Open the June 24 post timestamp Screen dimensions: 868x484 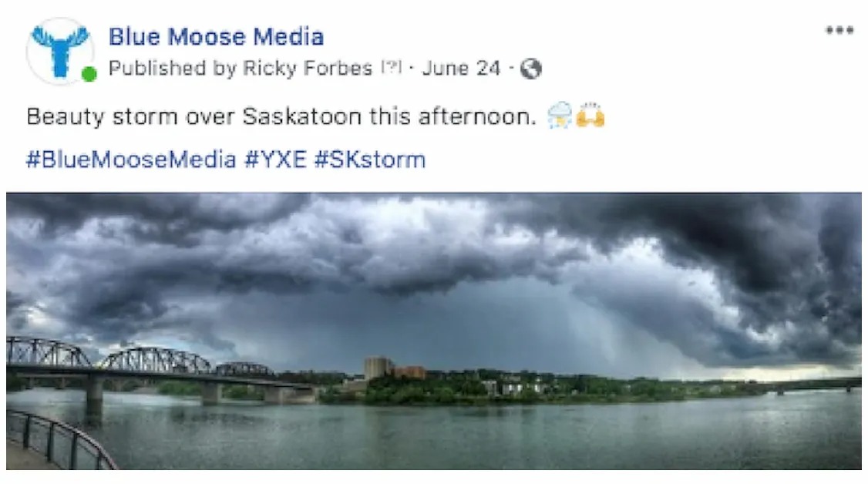pos(461,68)
